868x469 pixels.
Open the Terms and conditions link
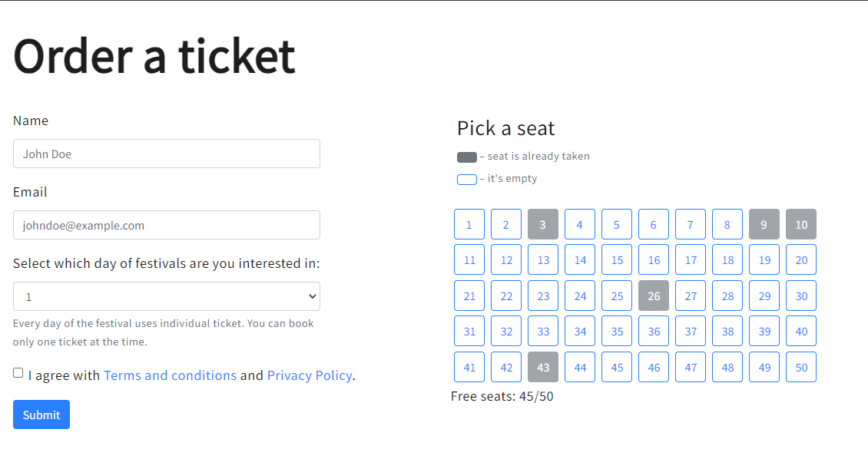coord(170,375)
